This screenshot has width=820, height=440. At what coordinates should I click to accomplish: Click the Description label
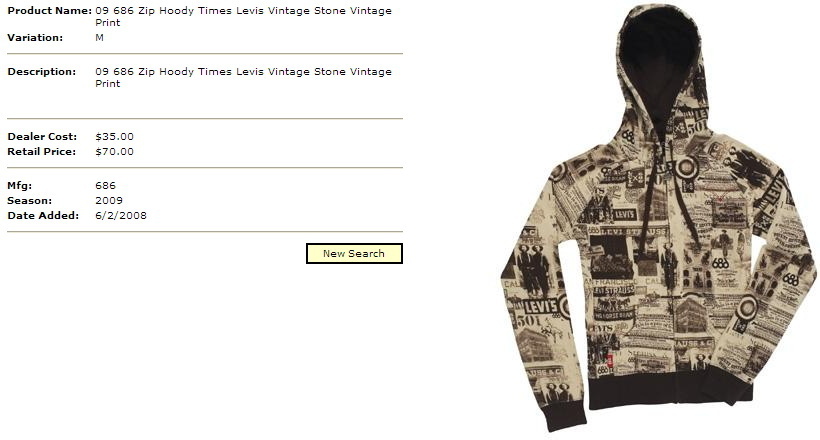click(x=41, y=72)
